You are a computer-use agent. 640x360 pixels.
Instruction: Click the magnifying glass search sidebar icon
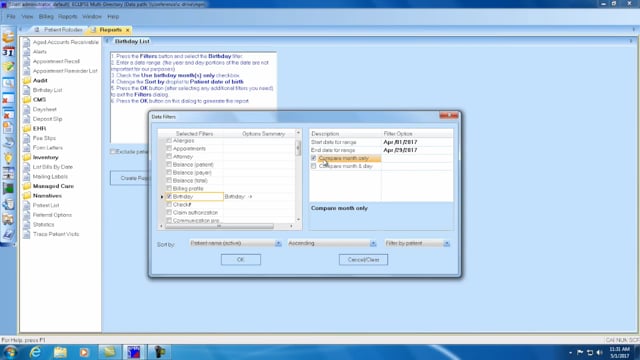pos(8,83)
